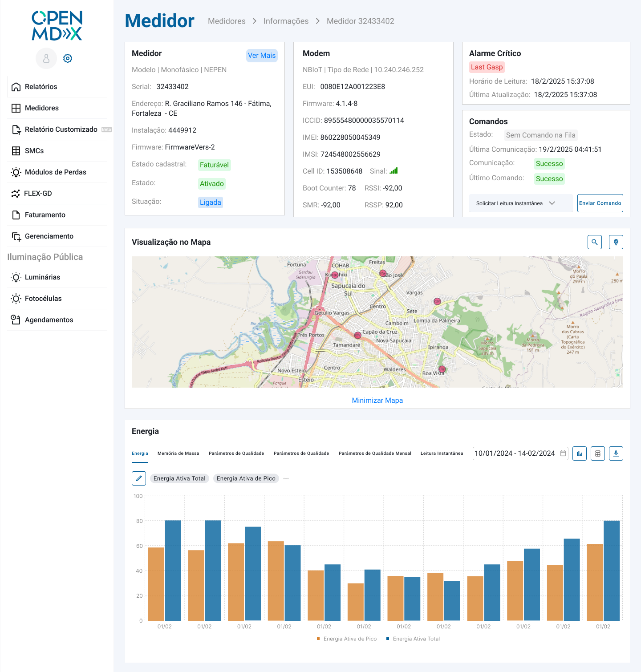
Task: Switch to table view icon in Energia
Action: pyautogui.click(x=598, y=453)
